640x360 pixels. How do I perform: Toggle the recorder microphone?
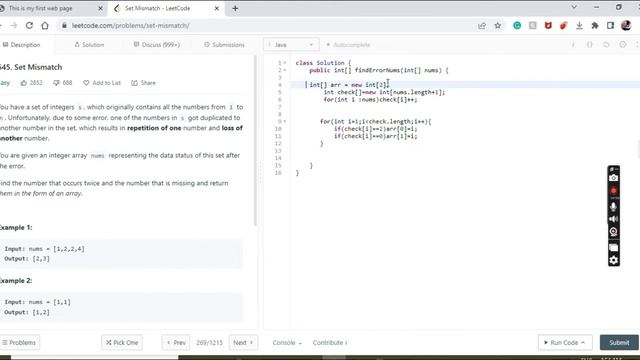tap(613, 207)
